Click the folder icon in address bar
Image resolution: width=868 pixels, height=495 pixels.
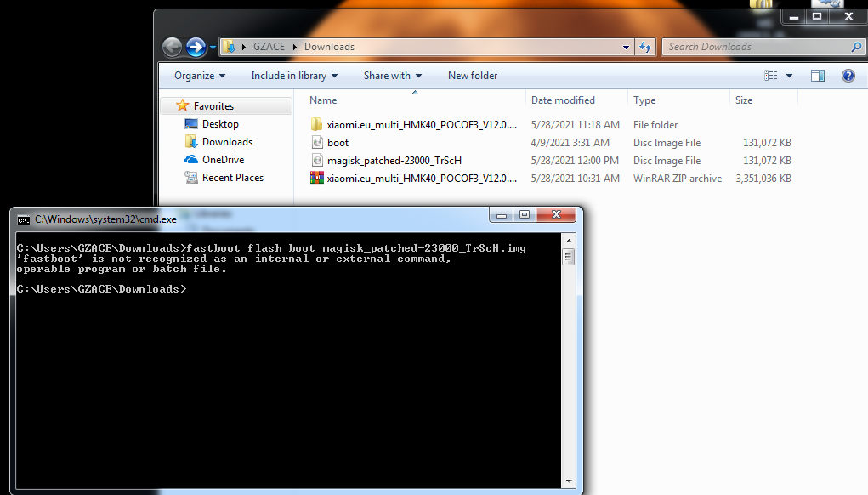click(230, 47)
